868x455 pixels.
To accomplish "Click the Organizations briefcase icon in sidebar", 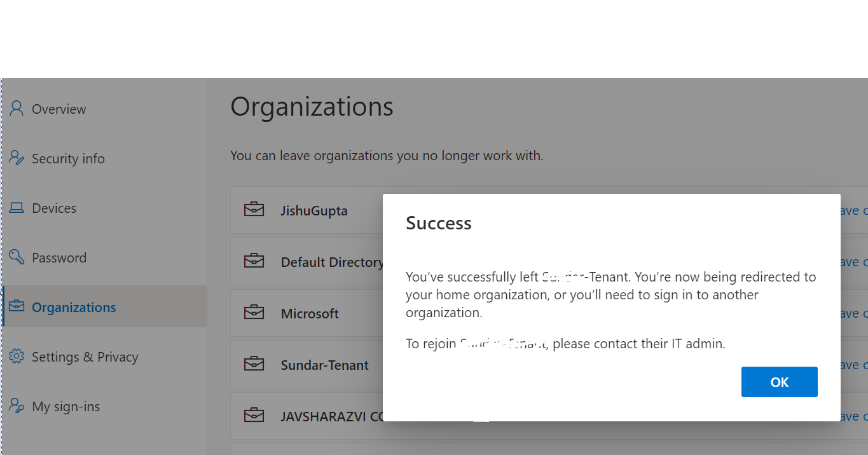I will [x=17, y=306].
